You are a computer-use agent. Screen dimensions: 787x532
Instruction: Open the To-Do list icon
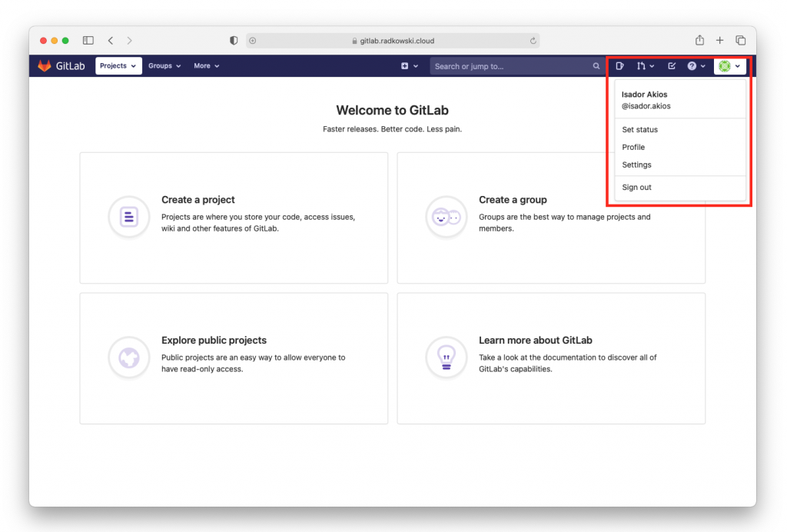(672, 66)
